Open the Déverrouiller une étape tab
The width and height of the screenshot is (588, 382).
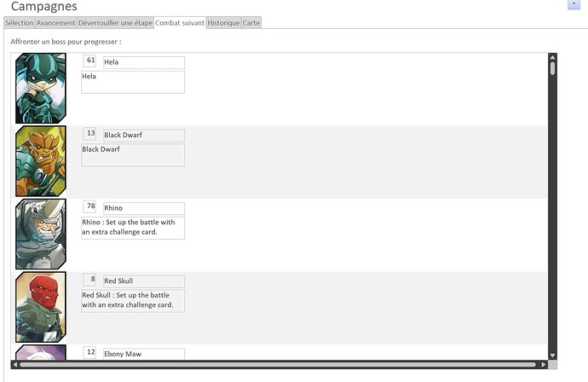point(116,23)
